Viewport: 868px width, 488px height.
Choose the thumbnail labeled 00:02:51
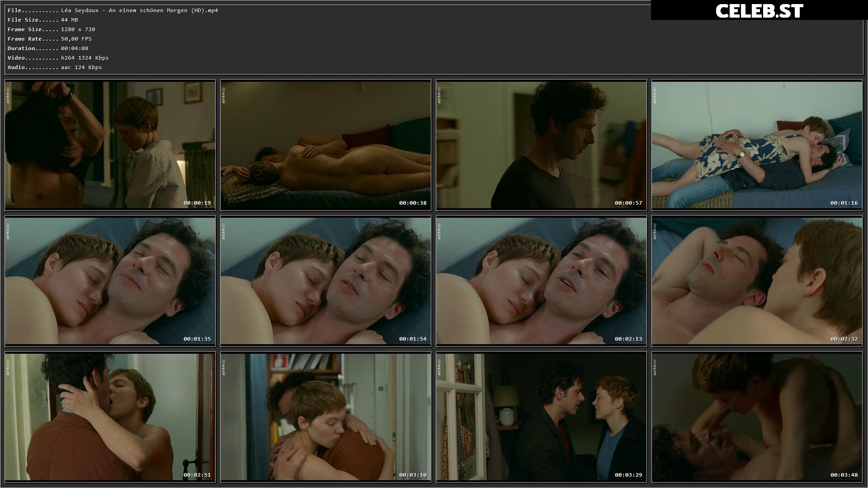point(110,417)
